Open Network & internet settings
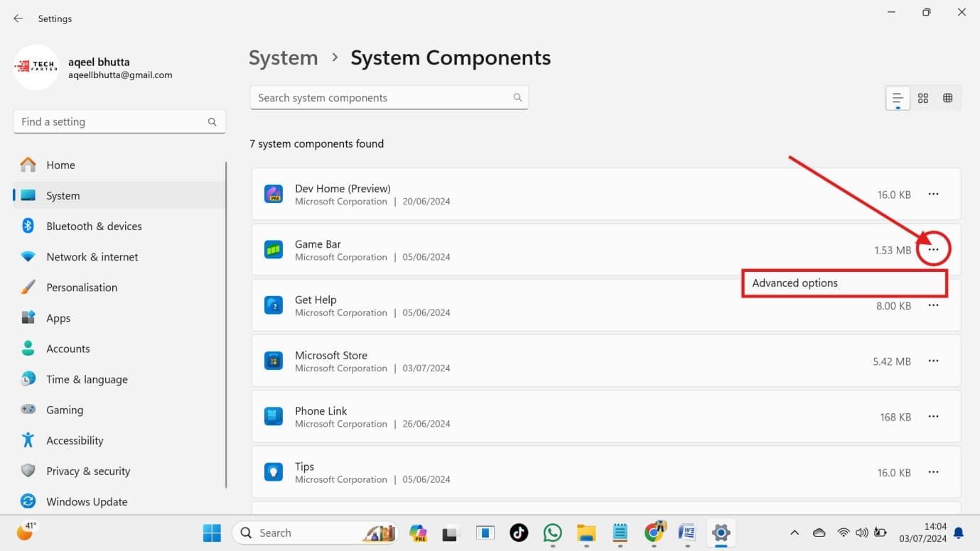Screen dimensions: 980x551 (x=92, y=256)
